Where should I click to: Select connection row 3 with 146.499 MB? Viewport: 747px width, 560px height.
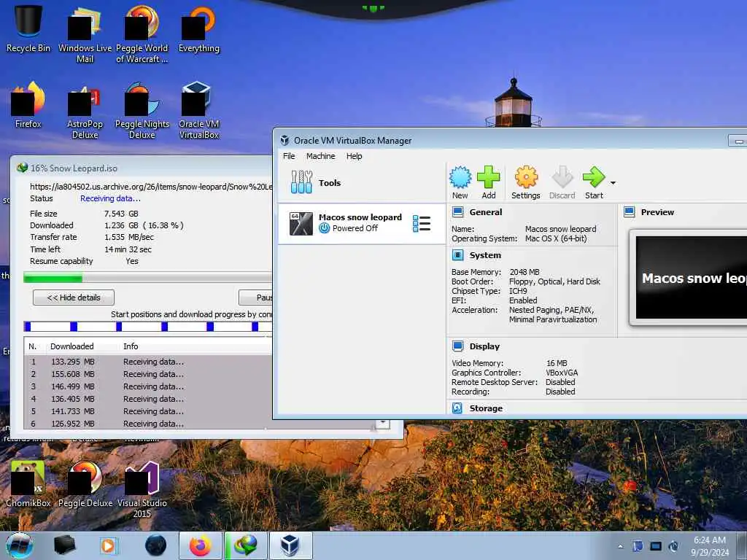point(148,386)
